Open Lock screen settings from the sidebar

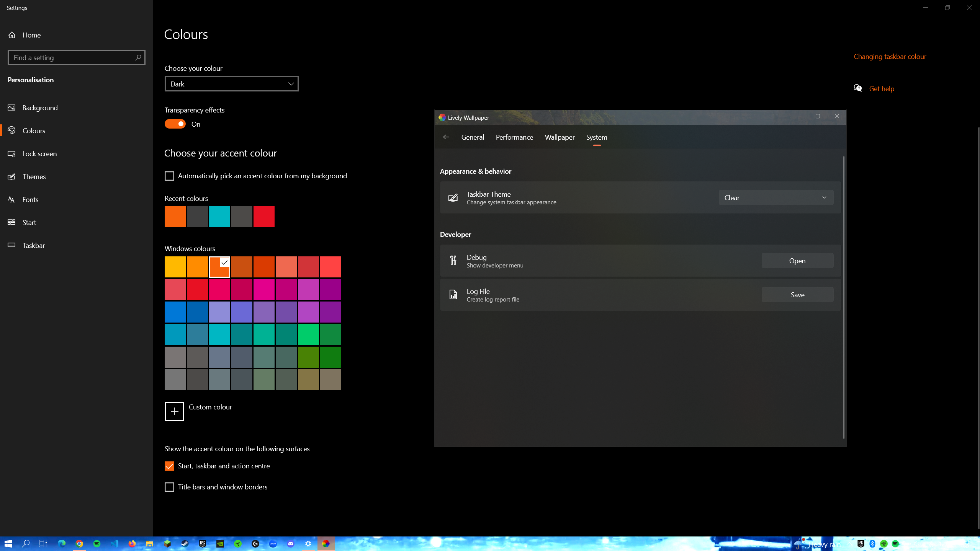point(39,153)
